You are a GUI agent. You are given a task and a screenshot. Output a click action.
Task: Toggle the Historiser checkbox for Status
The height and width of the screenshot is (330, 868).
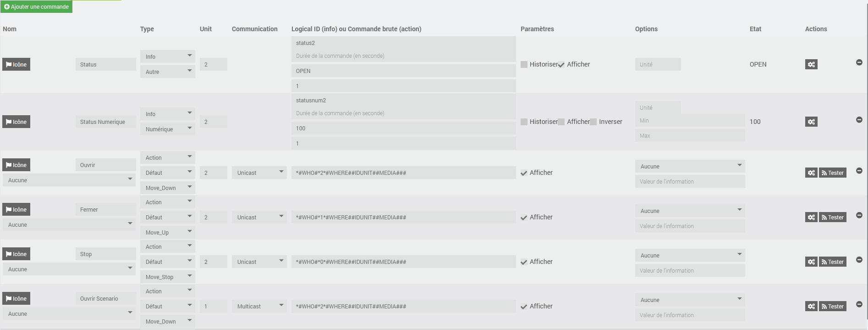(x=524, y=65)
